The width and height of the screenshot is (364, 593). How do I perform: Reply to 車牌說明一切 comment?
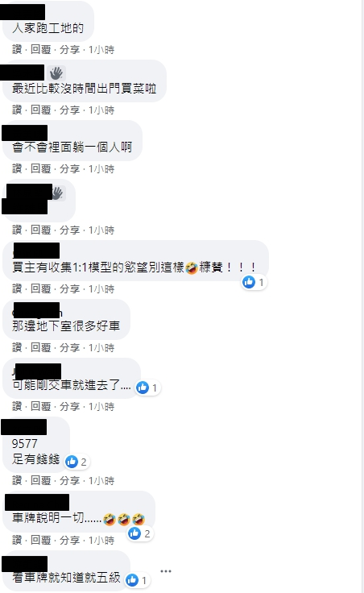click(40, 540)
